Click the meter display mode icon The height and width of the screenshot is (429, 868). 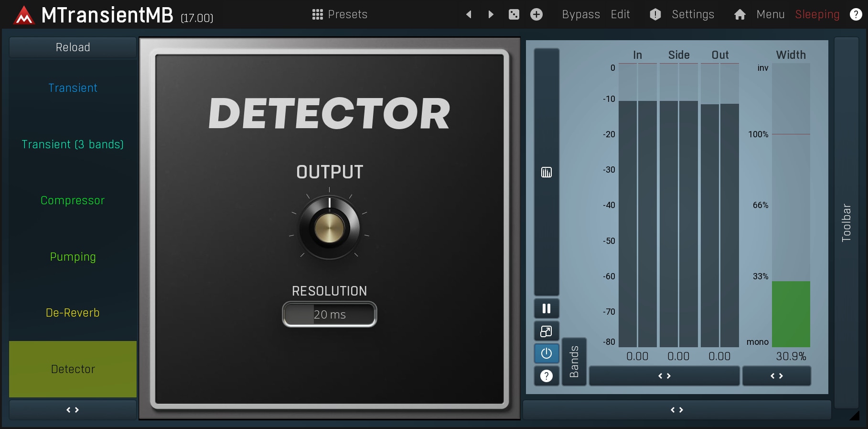[x=547, y=172]
